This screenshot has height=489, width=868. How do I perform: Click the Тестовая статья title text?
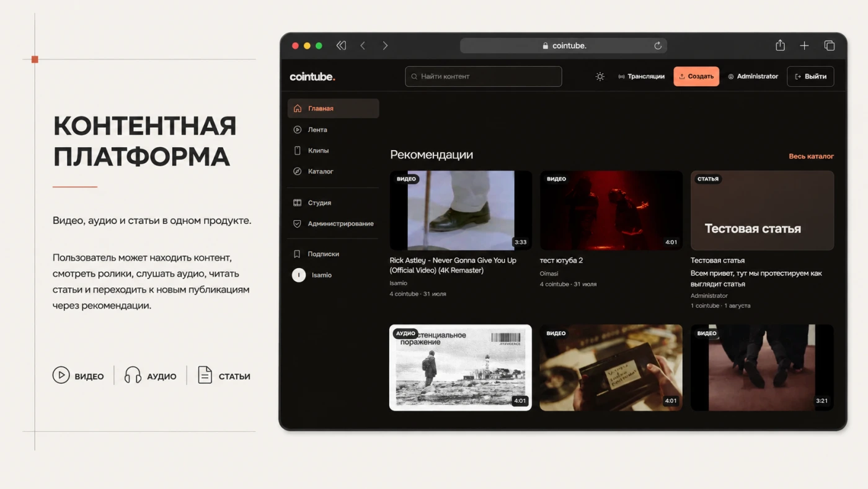pos(717,260)
